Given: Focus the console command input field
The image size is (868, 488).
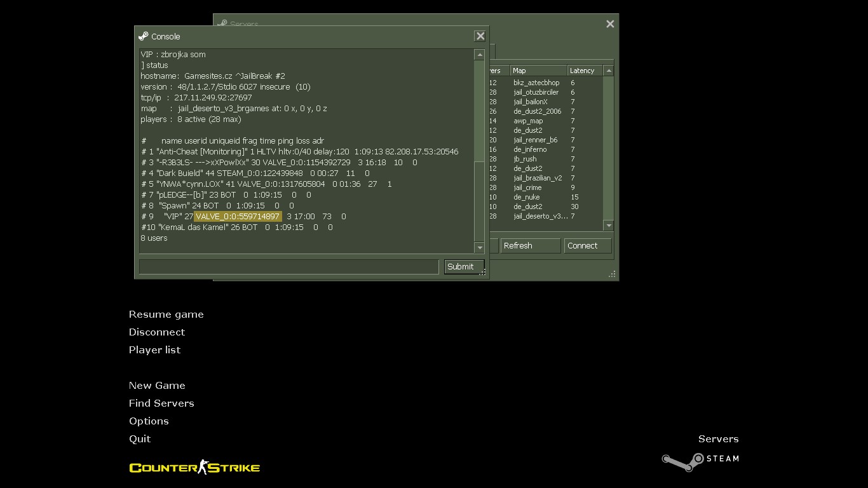Looking at the screenshot, I should [x=289, y=267].
